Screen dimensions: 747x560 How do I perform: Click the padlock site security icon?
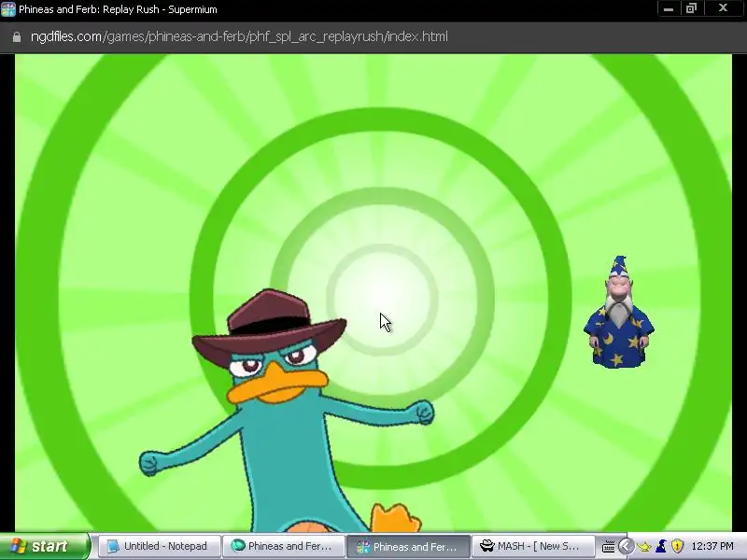17,37
